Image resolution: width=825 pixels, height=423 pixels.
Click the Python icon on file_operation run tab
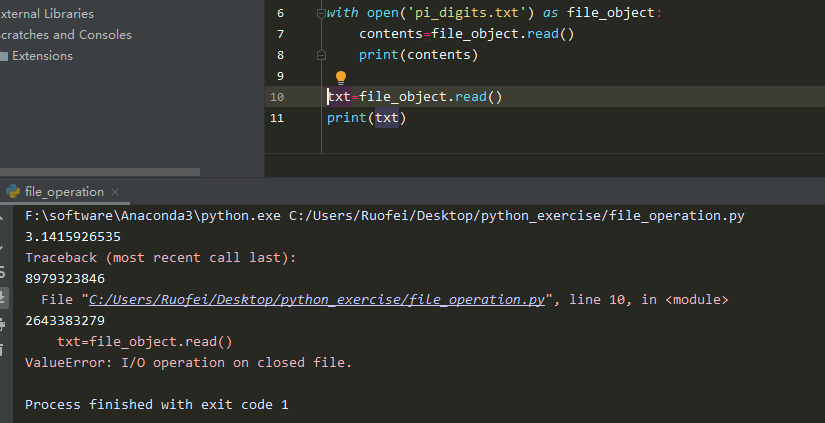pyautogui.click(x=13, y=192)
